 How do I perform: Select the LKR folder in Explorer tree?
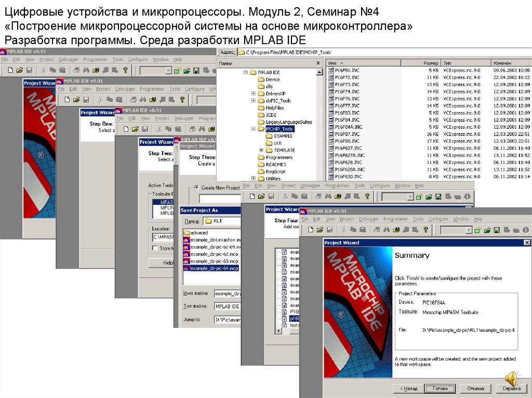click(x=274, y=143)
